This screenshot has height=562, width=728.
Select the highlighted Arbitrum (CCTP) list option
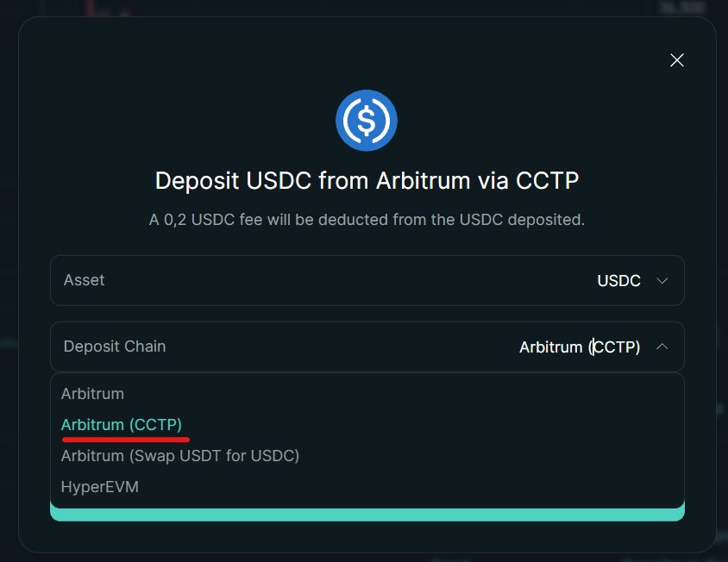click(x=122, y=425)
